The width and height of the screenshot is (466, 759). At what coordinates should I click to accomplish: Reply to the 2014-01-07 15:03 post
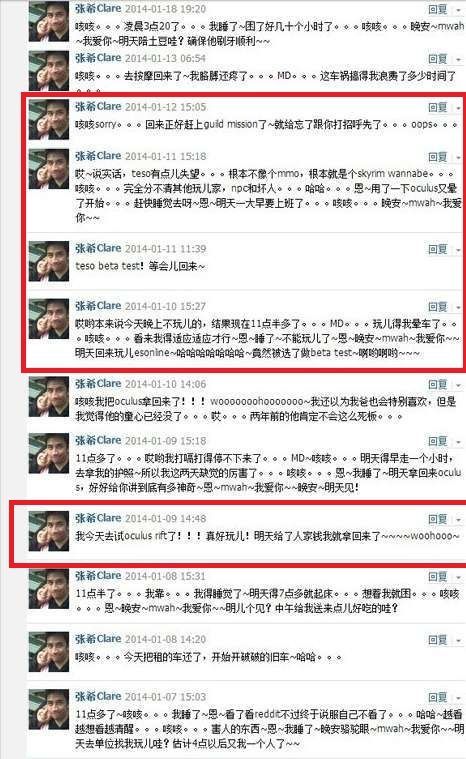[x=438, y=697]
